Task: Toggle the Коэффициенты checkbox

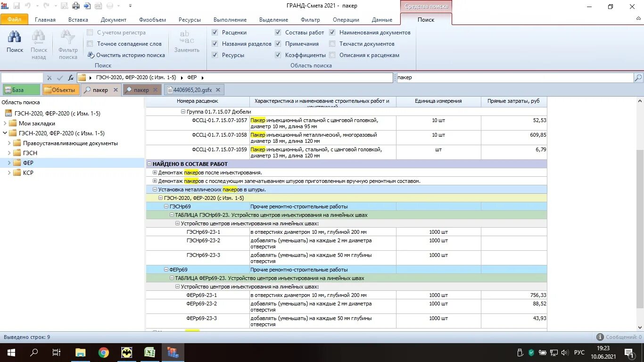Action: (x=278, y=55)
